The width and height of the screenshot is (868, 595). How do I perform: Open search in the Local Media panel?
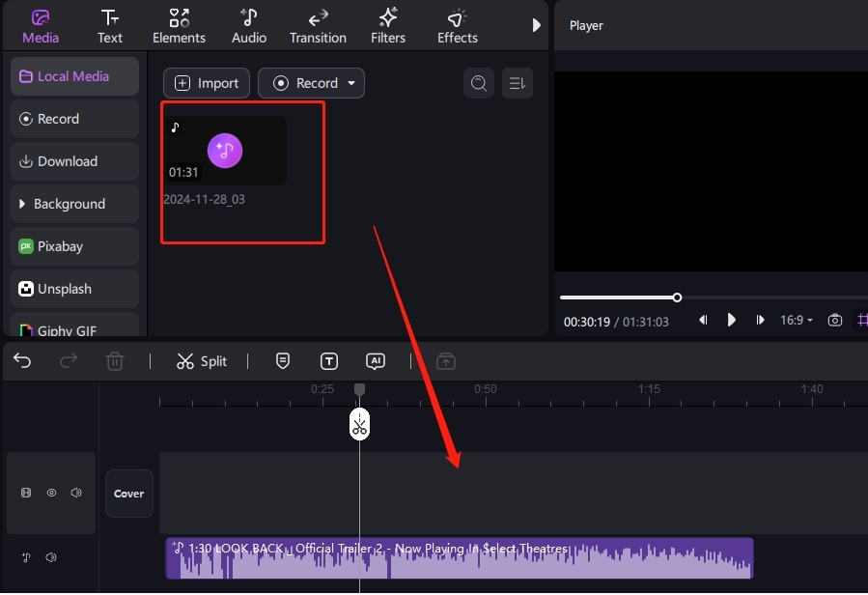pyautogui.click(x=479, y=83)
